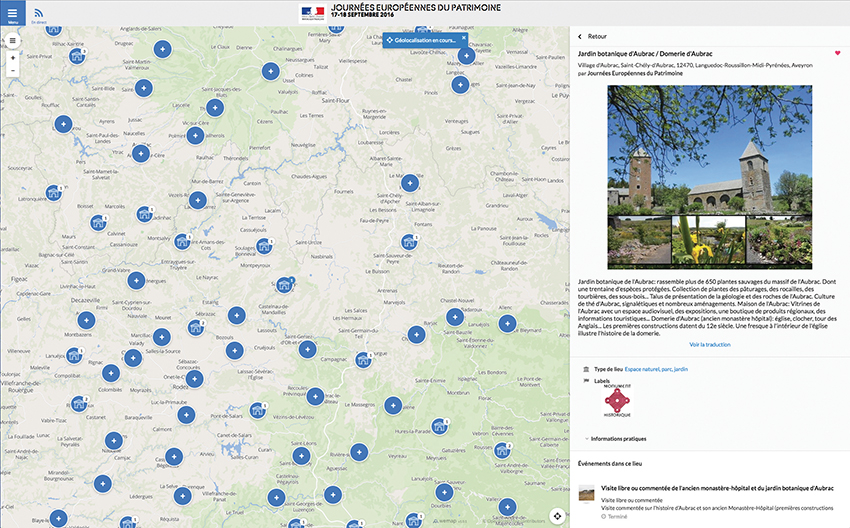Click the Monument Historique label logo
The width and height of the screenshot is (850, 528).
[617, 401]
